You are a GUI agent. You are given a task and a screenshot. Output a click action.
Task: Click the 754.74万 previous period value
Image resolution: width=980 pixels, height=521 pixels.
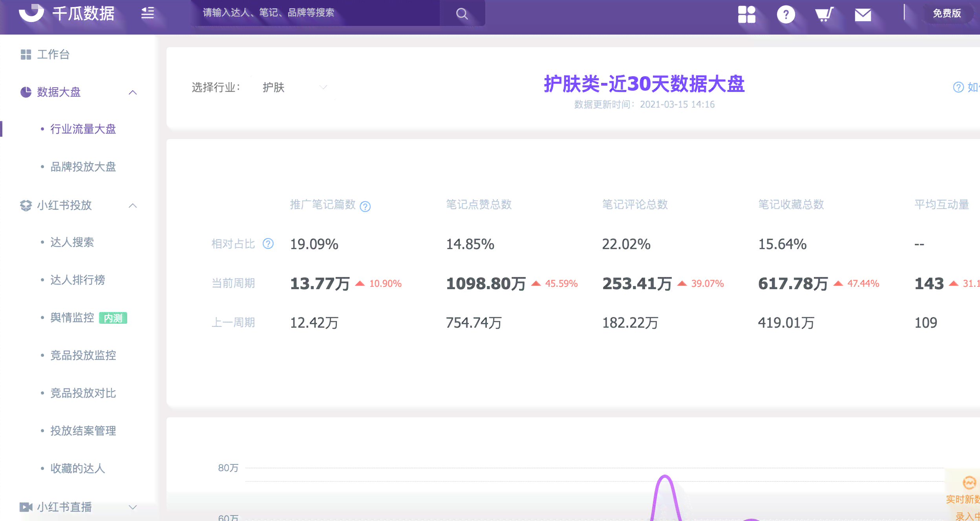point(474,323)
